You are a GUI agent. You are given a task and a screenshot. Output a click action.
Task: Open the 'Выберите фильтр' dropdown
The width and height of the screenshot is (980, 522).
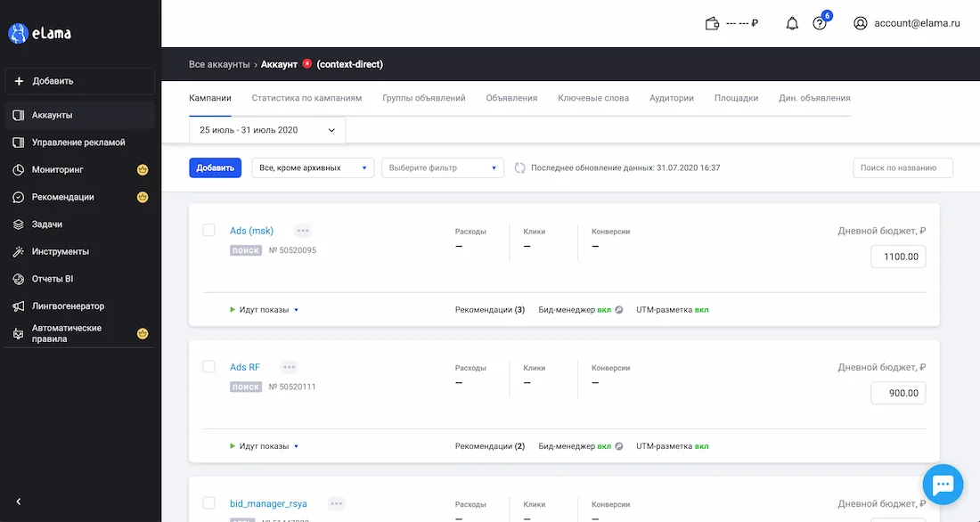tap(443, 167)
